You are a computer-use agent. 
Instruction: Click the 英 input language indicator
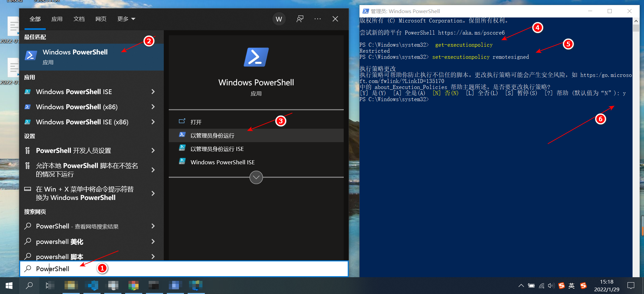click(571, 286)
